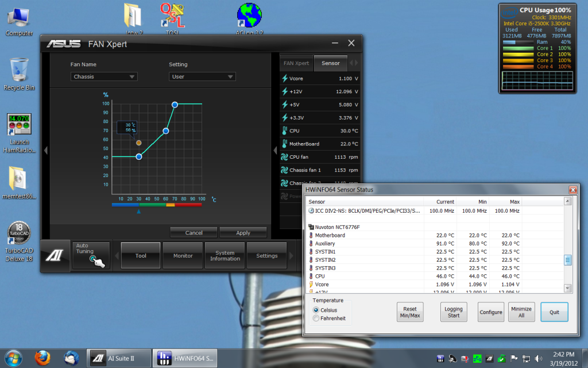The image size is (588, 368).
Task: Click the AI Suite II taskbar button
Action: [x=119, y=358]
